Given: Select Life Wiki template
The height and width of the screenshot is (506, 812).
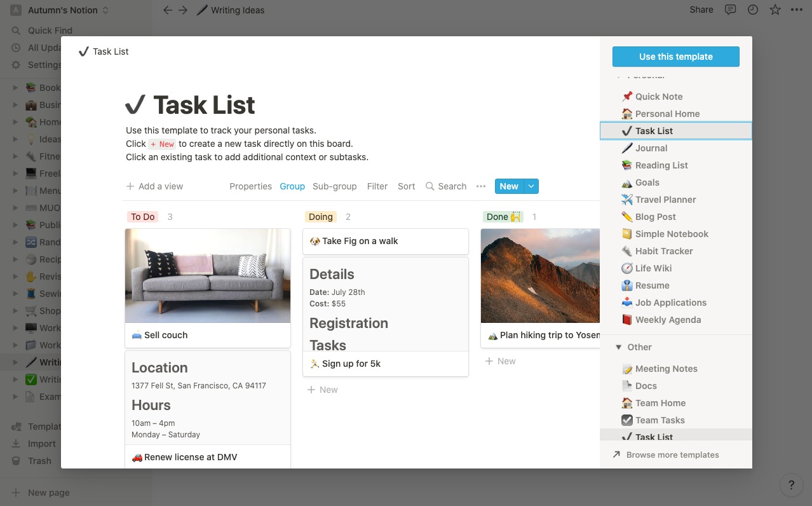Looking at the screenshot, I should pyautogui.click(x=676, y=268).
